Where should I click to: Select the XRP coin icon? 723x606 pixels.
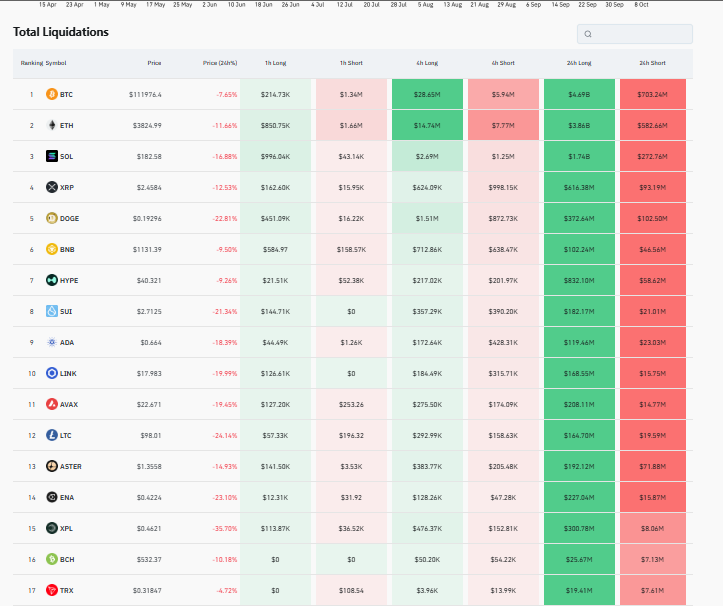[52, 188]
